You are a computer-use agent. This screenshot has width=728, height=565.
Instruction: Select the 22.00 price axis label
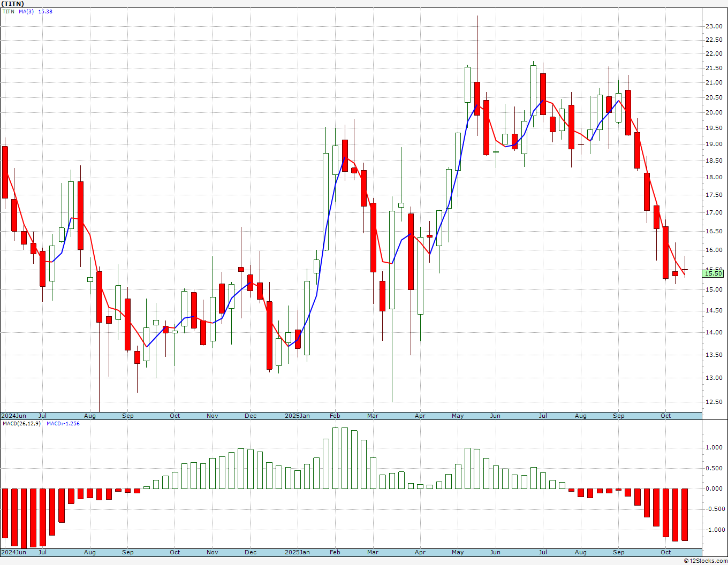point(713,54)
